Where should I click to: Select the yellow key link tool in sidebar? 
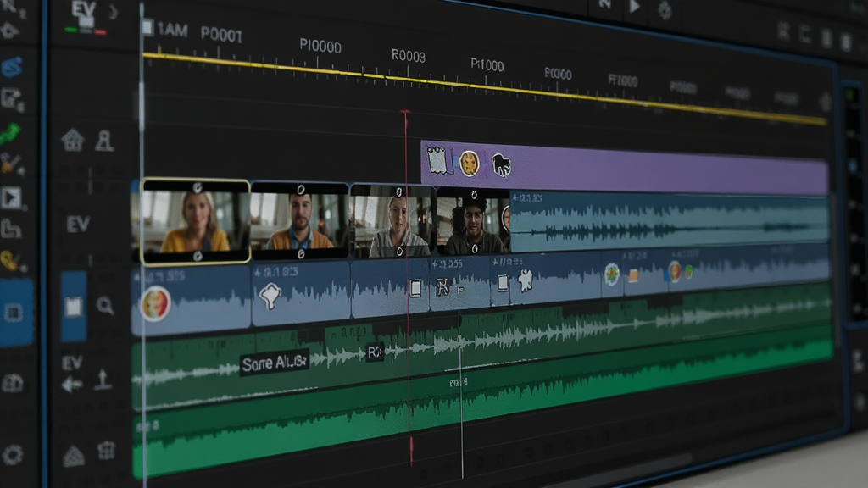tap(11, 261)
